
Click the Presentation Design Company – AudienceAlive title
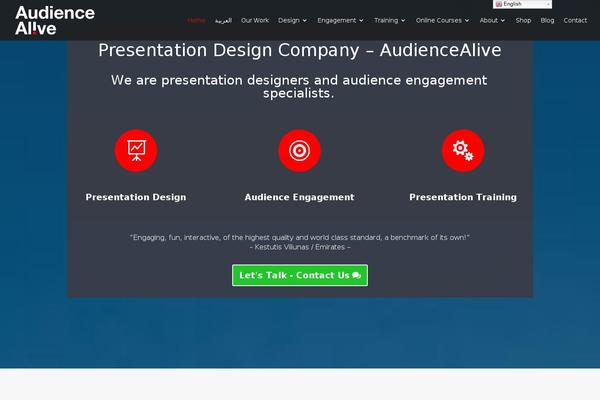click(x=300, y=50)
